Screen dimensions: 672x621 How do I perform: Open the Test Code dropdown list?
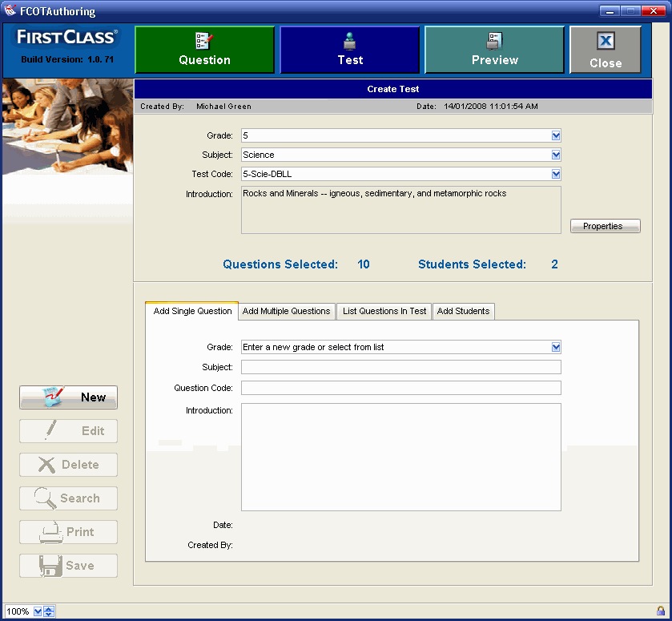click(x=556, y=175)
